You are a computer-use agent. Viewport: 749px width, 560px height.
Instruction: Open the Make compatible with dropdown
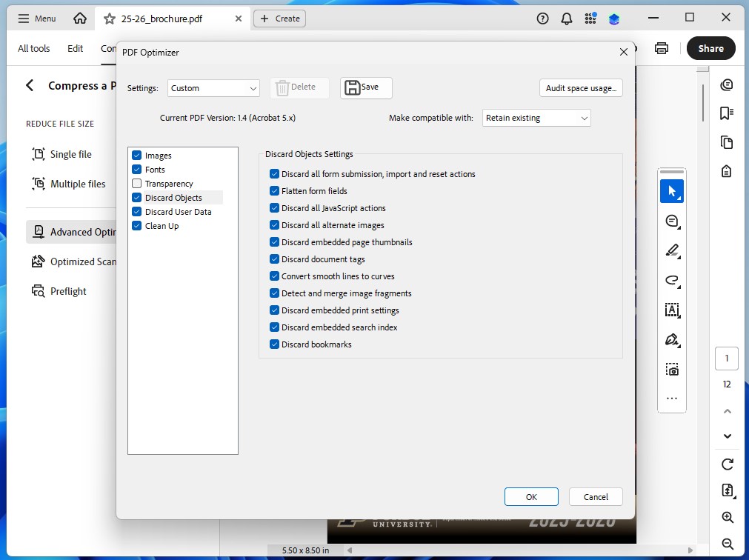(x=536, y=117)
